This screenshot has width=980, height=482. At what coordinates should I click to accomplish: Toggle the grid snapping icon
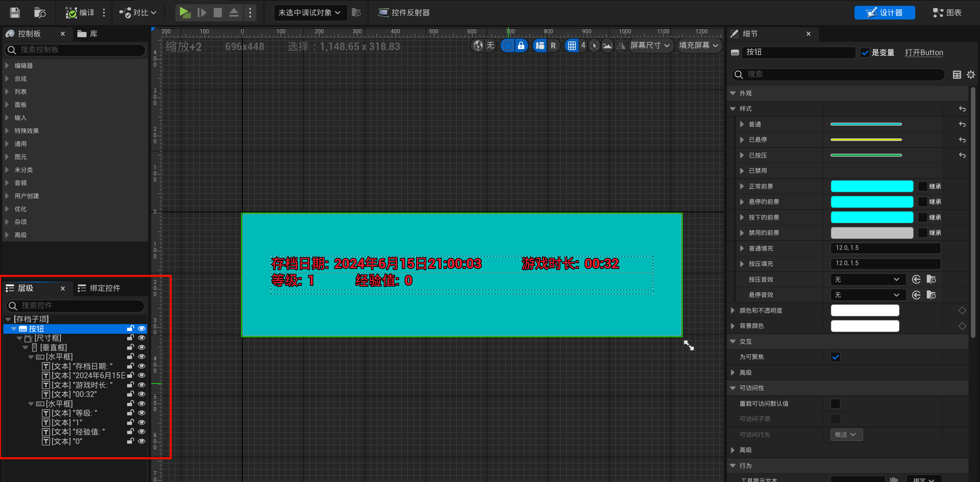pyautogui.click(x=572, y=46)
